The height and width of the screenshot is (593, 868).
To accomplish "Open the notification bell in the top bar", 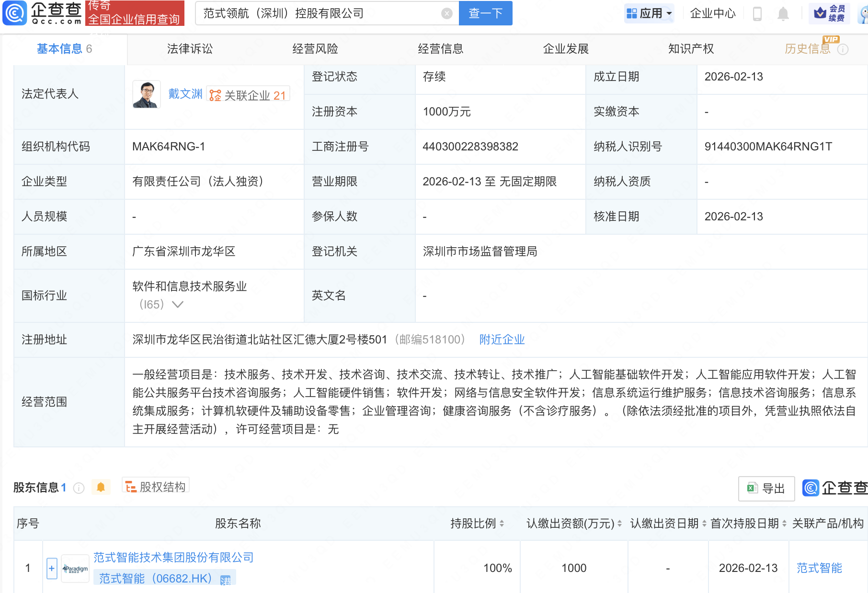I will click(783, 13).
